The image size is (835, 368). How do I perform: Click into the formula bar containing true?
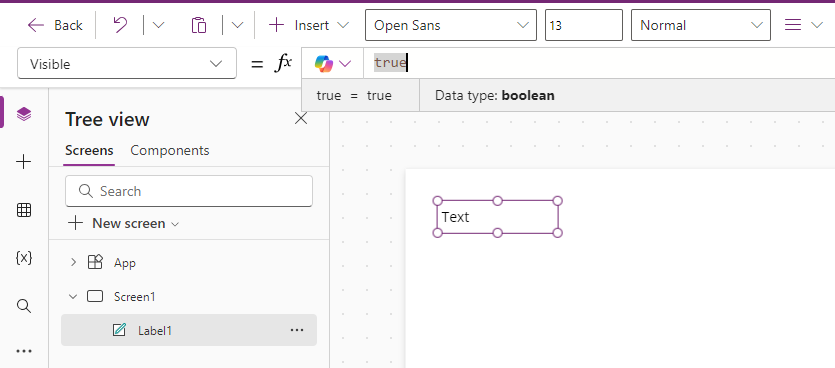[599, 63]
